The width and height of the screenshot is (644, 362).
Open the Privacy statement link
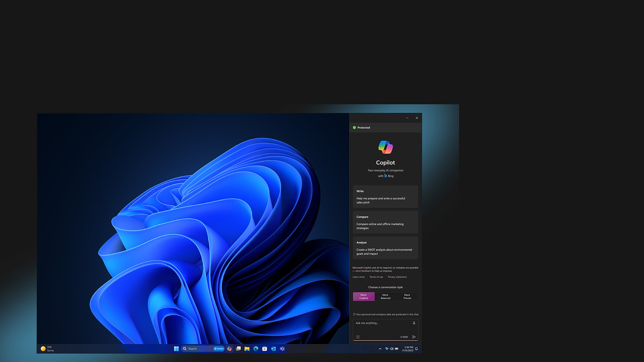pos(397,277)
